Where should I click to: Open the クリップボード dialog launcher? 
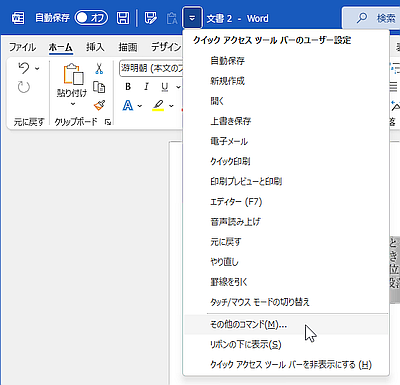(x=108, y=122)
